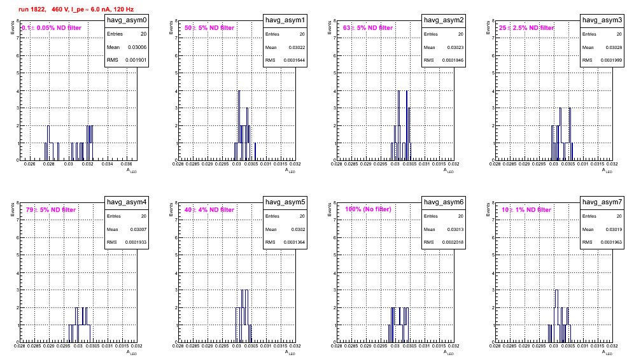Select the '50± 5% ND filter' label
The width and height of the screenshot is (634, 364).
pyautogui.click(x=209, y=28)
